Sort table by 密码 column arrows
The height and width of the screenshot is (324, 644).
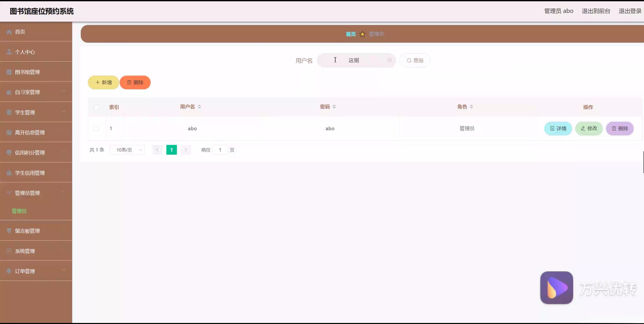334,107
